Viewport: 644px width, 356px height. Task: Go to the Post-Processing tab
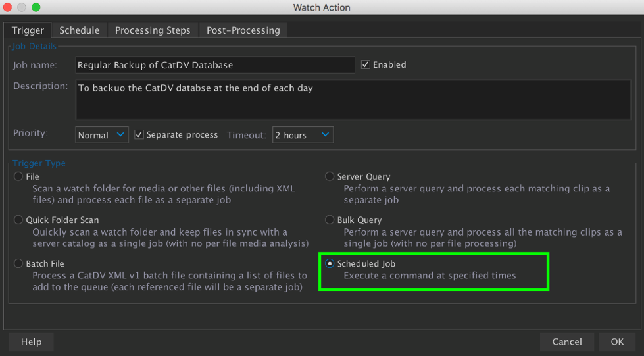tap(243, 30)
